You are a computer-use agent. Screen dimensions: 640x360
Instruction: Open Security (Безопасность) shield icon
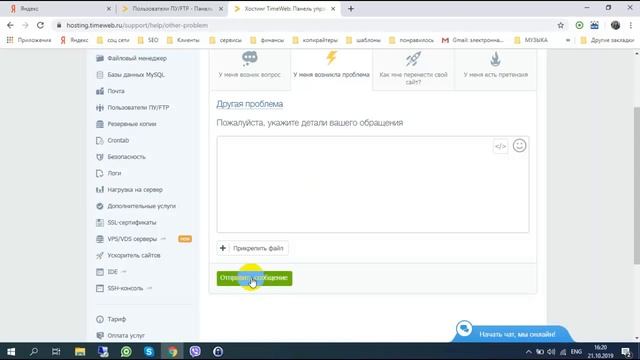[x=100, y=157]
